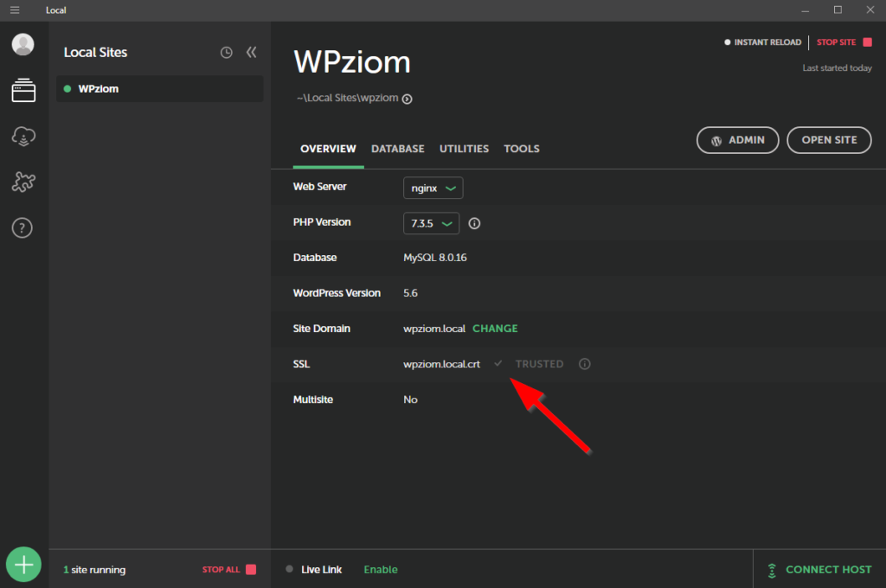Open the user avatar profile icon
Image resolution: width=886 pixels, height=588 pixels.
23,44
